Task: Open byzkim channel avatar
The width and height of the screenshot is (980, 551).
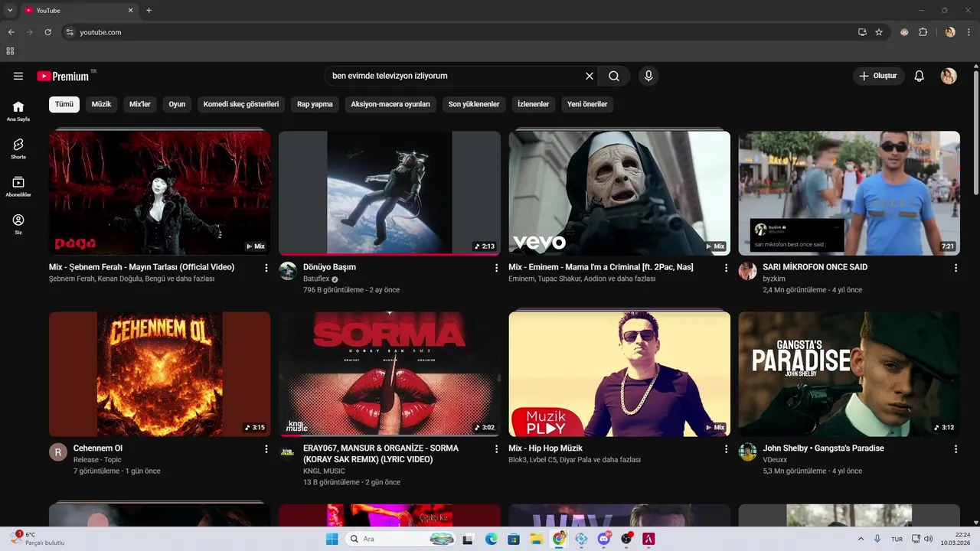Action: pyautogui.click(x=747, y=271)
